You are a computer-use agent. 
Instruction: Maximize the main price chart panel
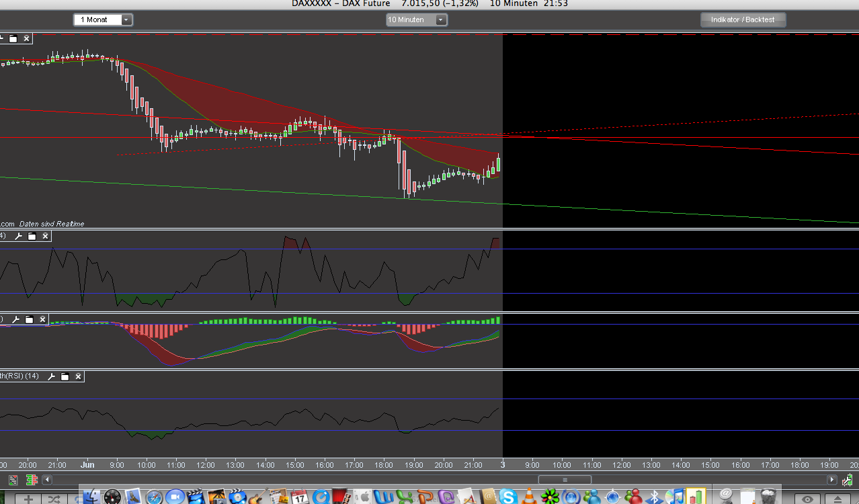[x=13, y=38]
